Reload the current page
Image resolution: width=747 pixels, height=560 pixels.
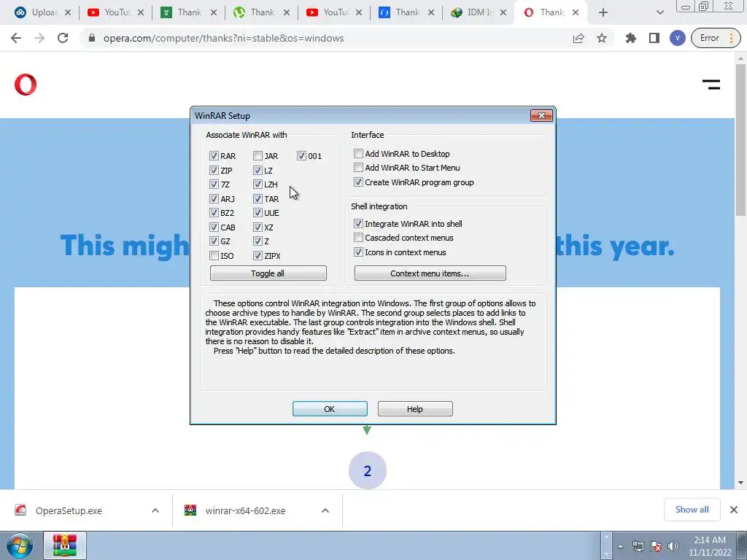pos(63,38)
